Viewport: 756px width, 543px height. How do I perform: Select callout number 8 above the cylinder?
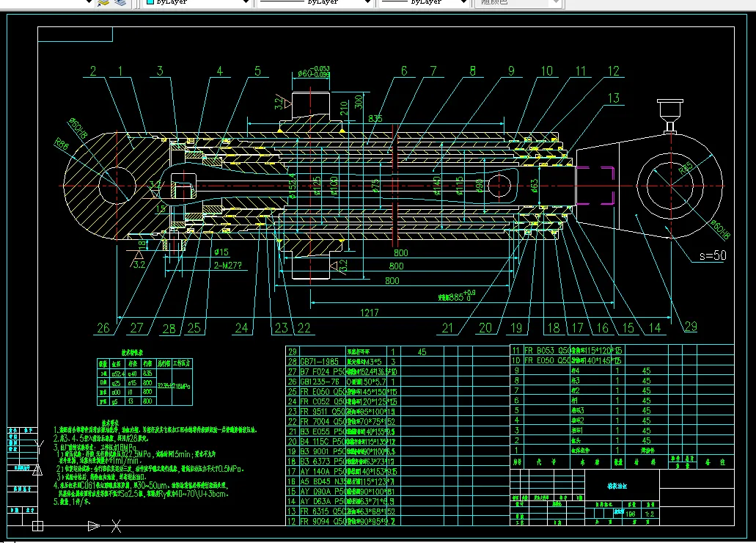(x=472, y=71)
